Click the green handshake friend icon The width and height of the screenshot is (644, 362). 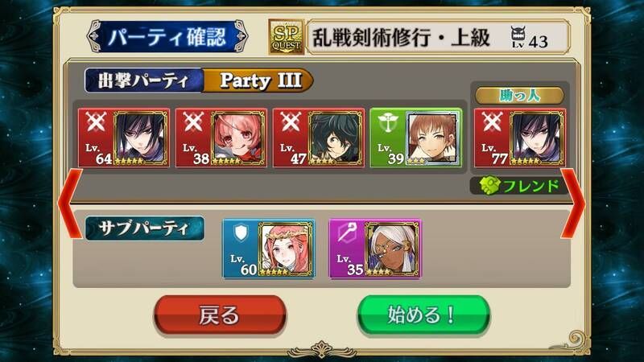(x=490, y=186)
